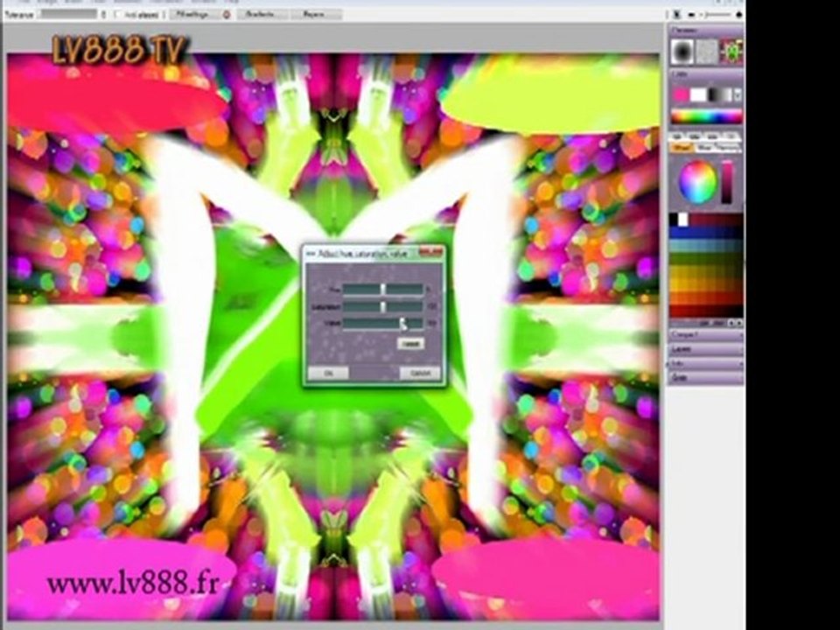
Task: Click OK in the hue/saturation dialog
Action: (x=328, y=373)
